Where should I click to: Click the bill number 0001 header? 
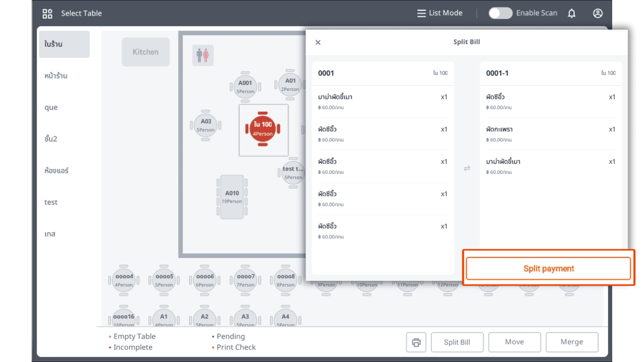326,73
